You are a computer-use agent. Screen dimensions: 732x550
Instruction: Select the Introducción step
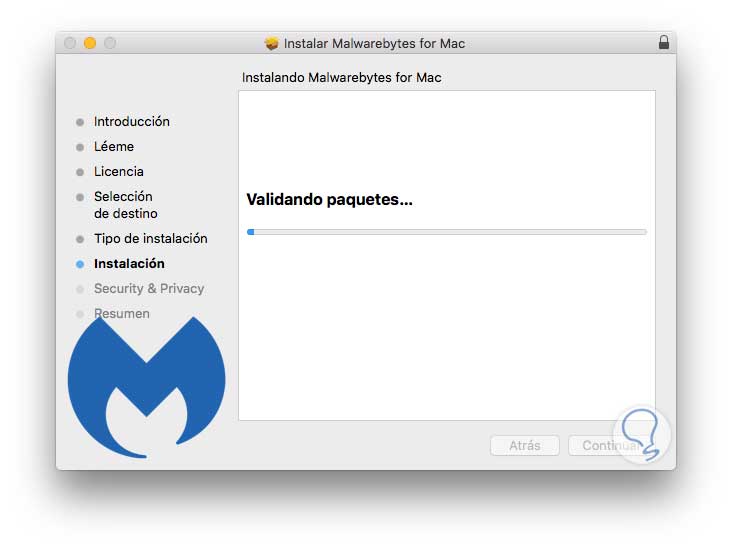tap(132, 121)
